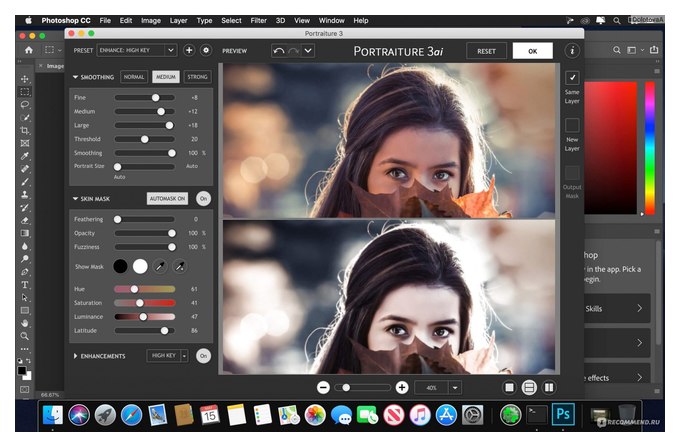The width and height of the screenshot is (680, 447).
Task: Toggle the New Layer checkbox
Action: point(572,125)
